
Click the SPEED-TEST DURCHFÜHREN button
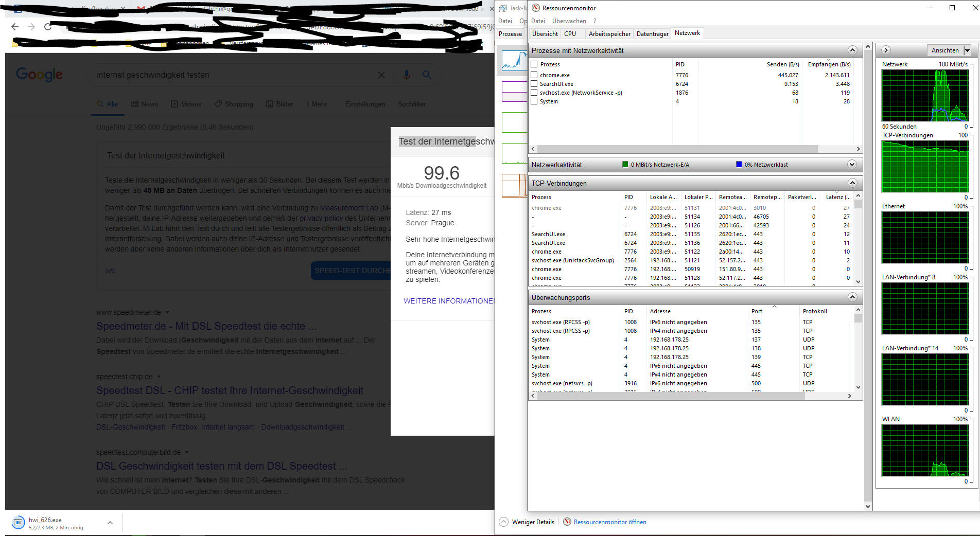pyautogui.click(x=351, y=271)
